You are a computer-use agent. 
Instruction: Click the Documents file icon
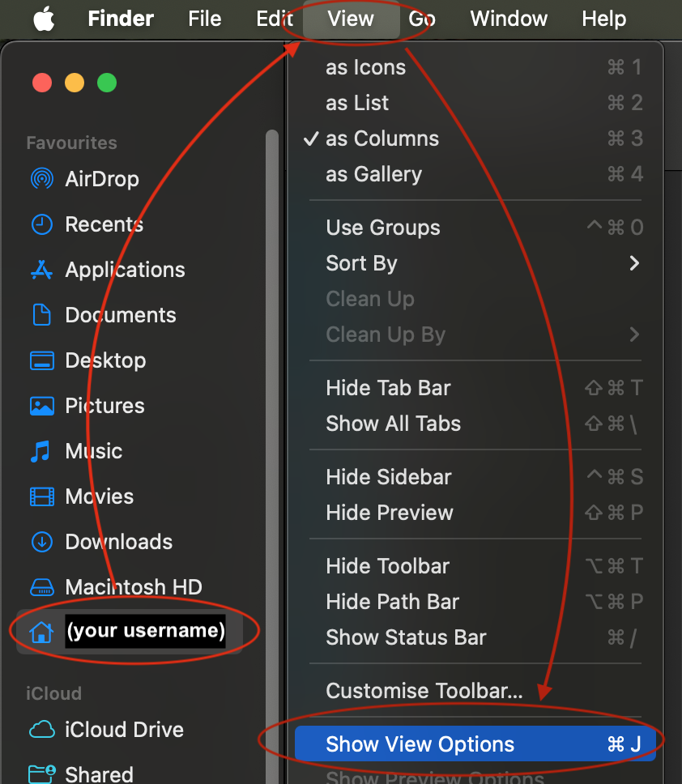(42, 315)
